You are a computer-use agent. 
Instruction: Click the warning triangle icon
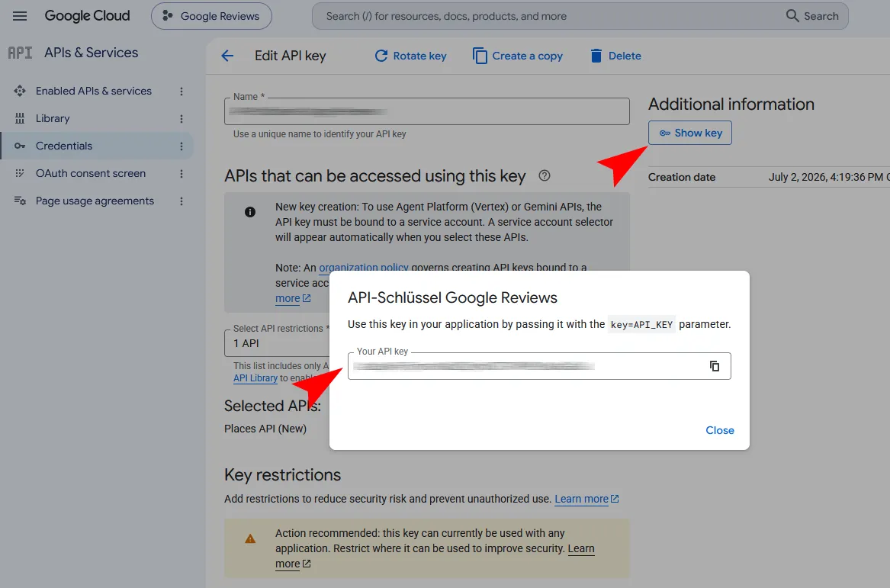coord(249,538)
